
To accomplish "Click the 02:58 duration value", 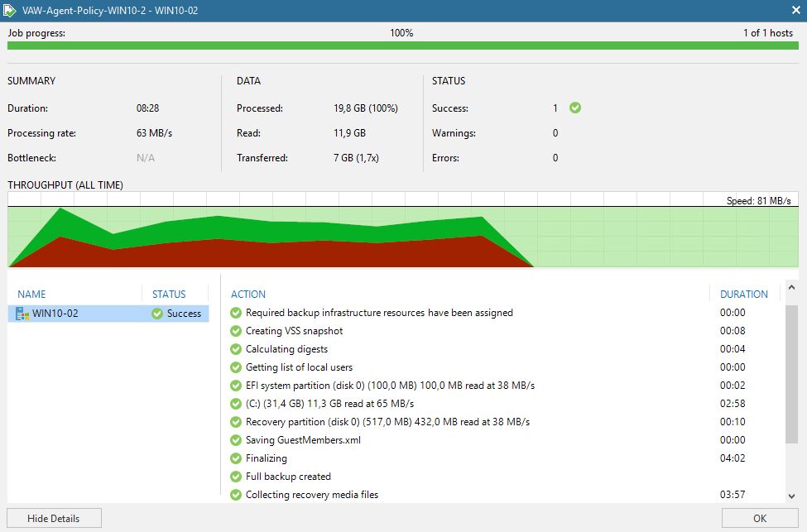I will (733, 404).
